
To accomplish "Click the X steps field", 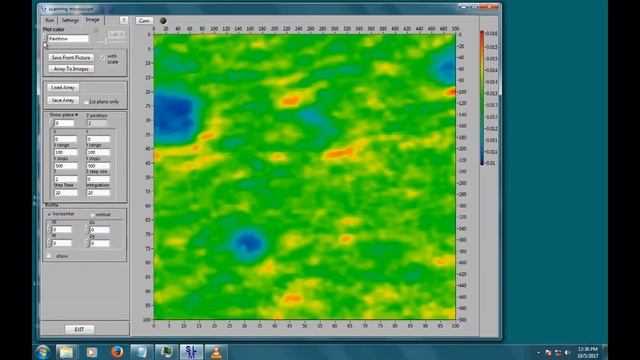I will pyautogui.click(x=66, y=166).
